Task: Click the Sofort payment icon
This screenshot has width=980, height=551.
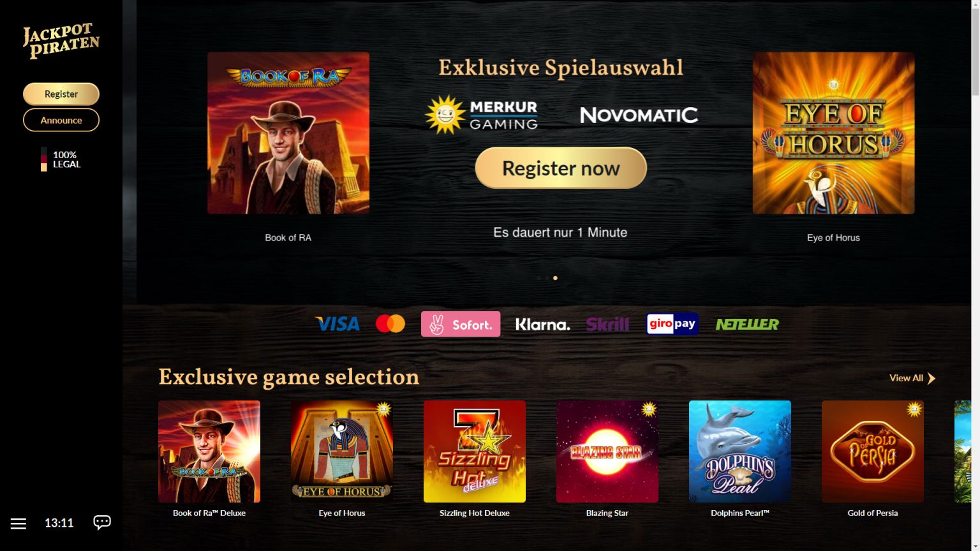Action: pyautogui.click(x=461, y=324)
